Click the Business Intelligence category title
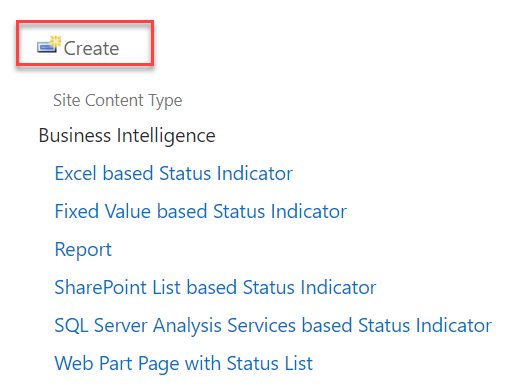 pos(127,136)
